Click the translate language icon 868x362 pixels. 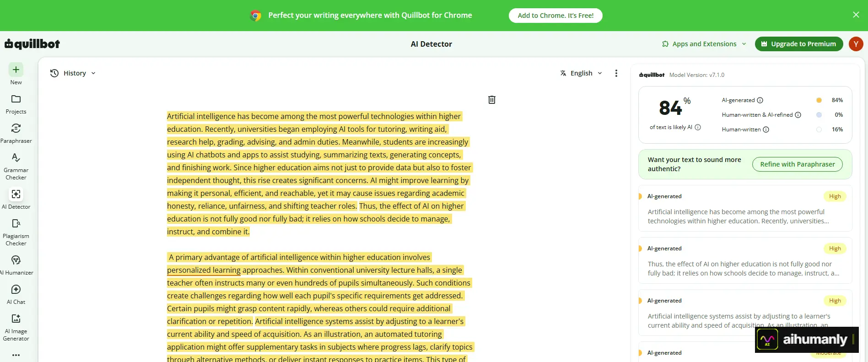[563, 73]
